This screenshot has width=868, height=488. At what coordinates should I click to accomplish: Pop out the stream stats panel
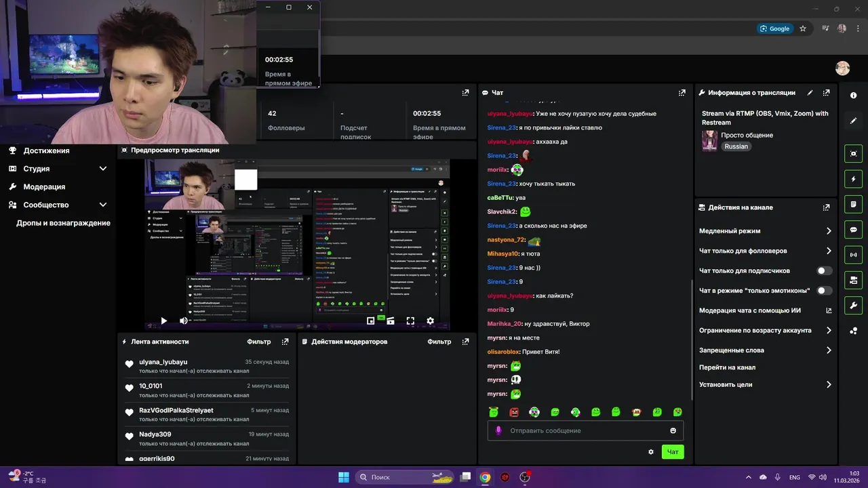(x=465, y=93)
